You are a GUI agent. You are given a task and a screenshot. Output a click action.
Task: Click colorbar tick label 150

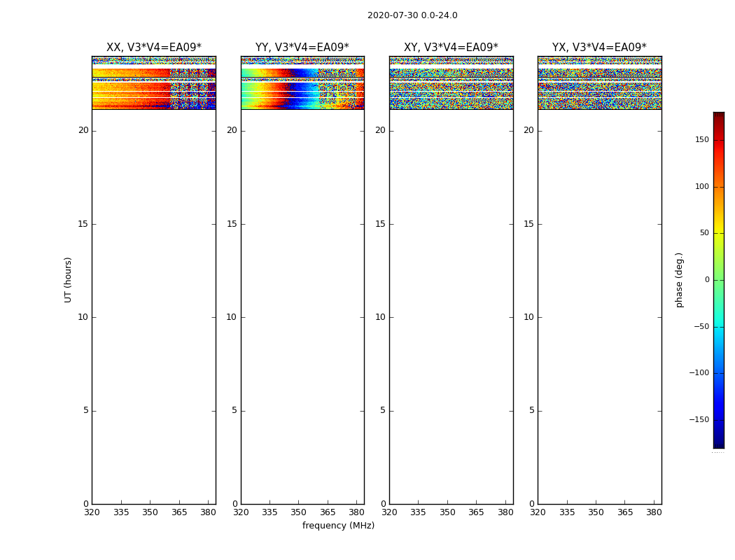tap(702, 140)
